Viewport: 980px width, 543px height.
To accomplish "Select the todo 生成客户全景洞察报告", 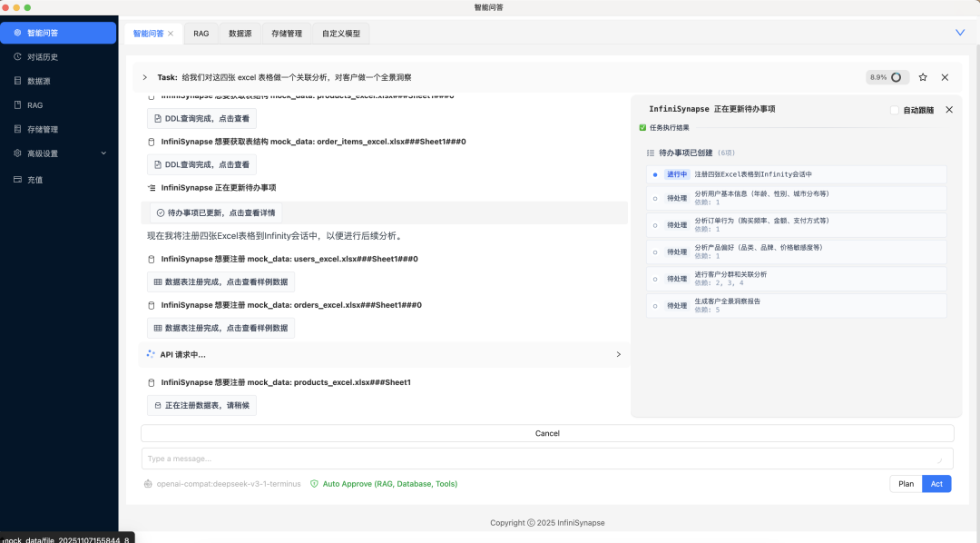I will [797, 306].
